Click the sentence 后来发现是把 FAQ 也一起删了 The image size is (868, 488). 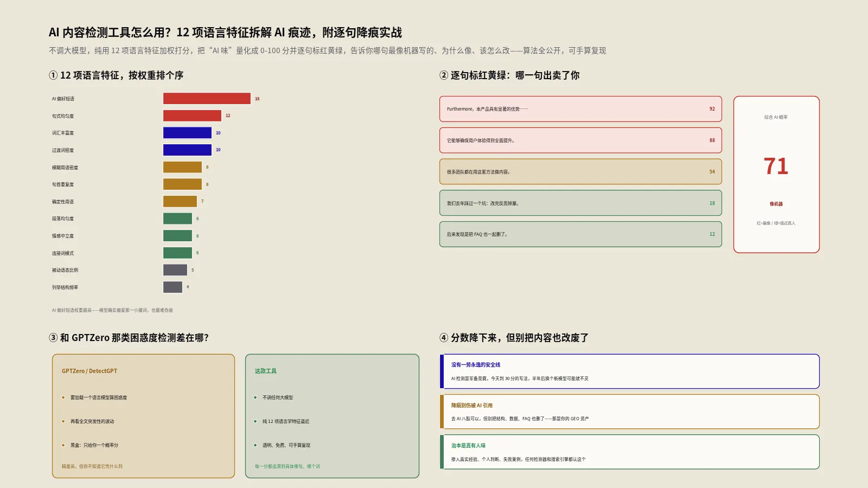tap(477, 235)
